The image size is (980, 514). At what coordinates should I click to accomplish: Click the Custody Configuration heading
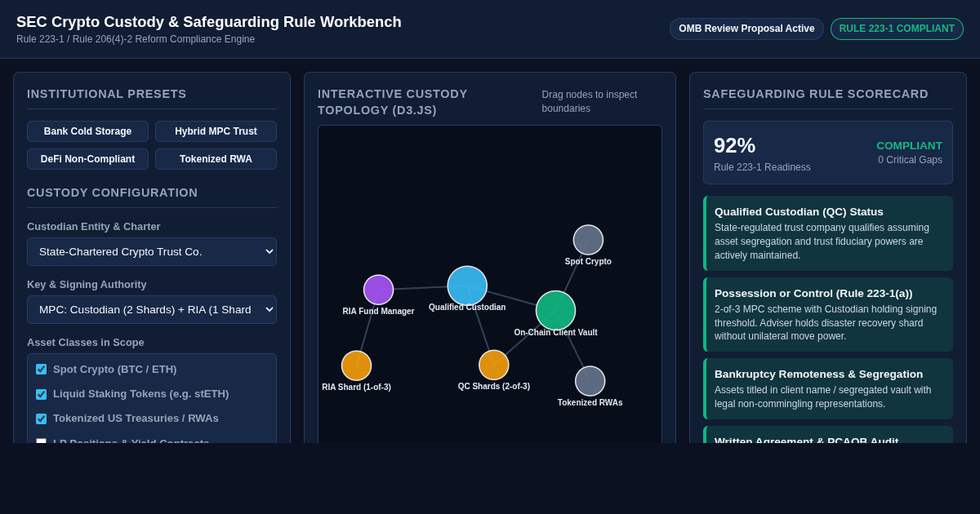coord(113,193)
